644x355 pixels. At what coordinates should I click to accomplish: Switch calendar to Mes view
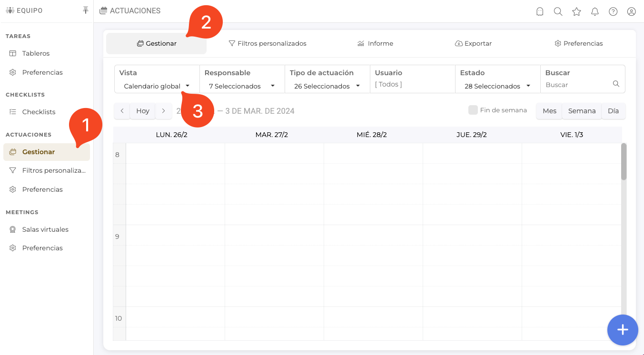pos(549,111)
